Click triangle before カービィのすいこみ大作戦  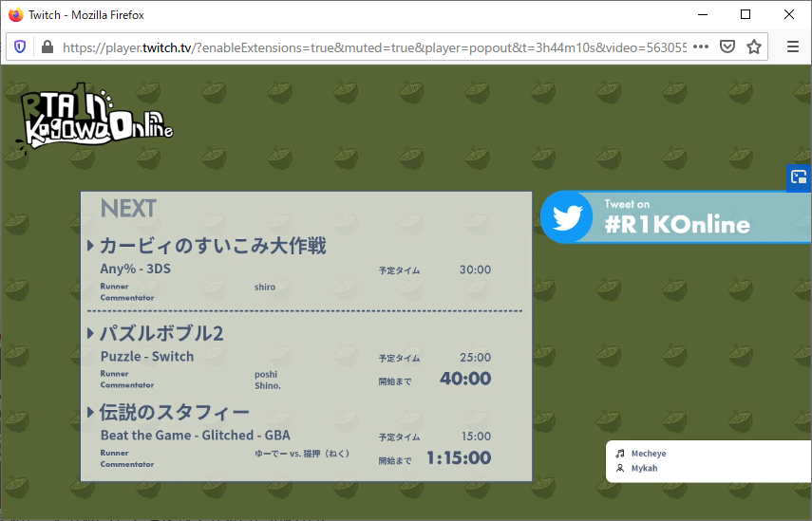[x=90, y=246]
